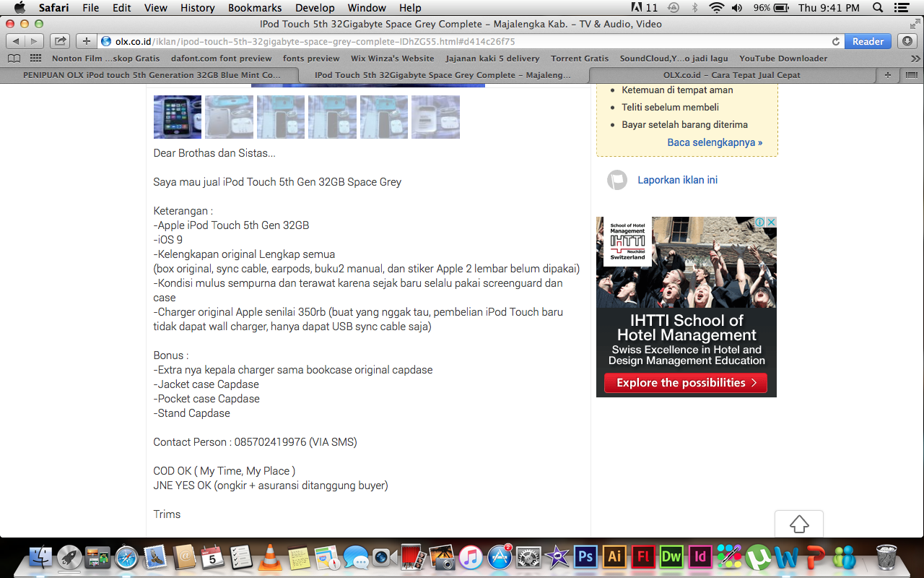This screenshot has width=924, height=578.
Task: Click the flag icon beside Laporkan iklan ini
Action: click(617, 180)
